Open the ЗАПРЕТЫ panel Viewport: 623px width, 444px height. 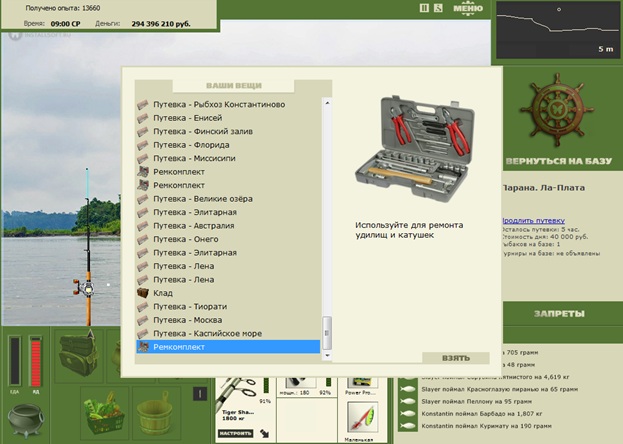pos(559,314)
